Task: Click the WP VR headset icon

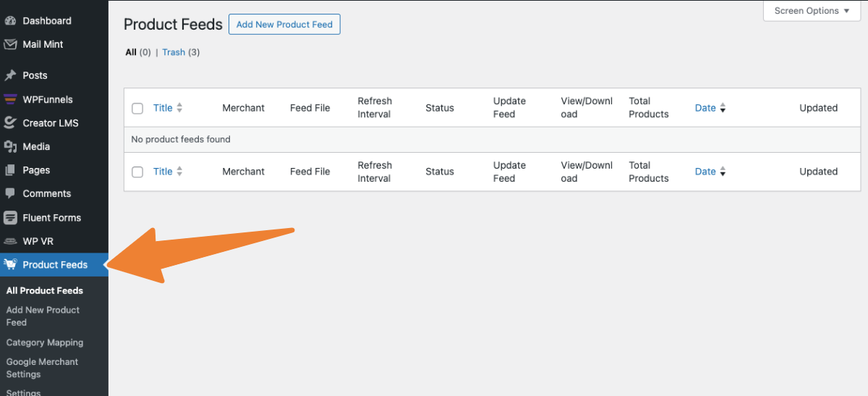Action: pos(10,241)
